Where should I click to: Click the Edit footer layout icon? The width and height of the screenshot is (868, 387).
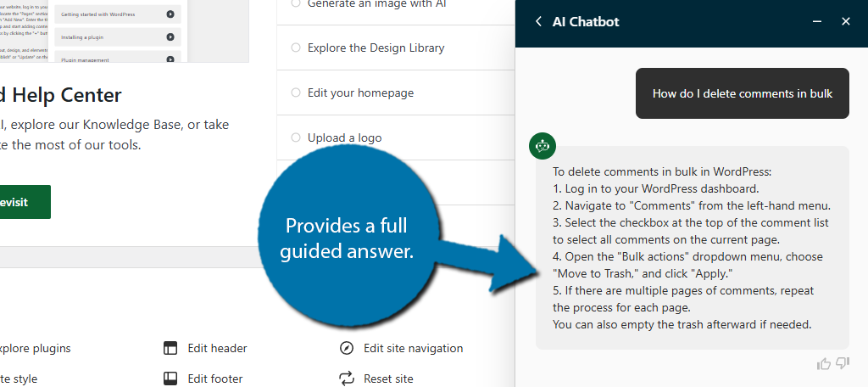pyautogui.click(x=170, y=379)
